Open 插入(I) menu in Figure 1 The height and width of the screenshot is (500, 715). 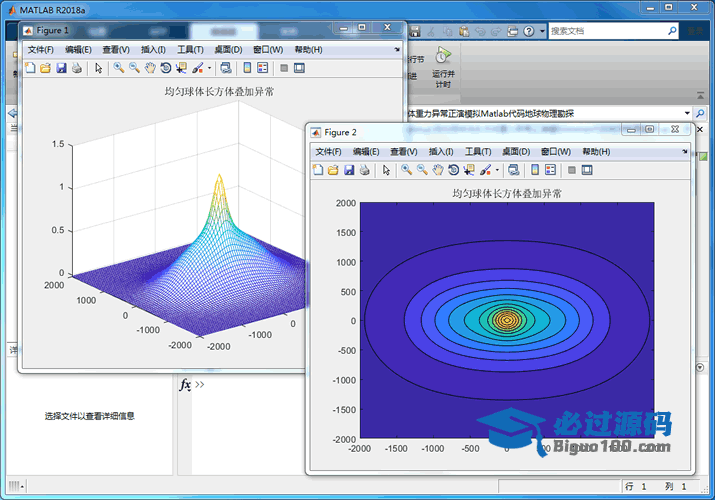[153, 50]
